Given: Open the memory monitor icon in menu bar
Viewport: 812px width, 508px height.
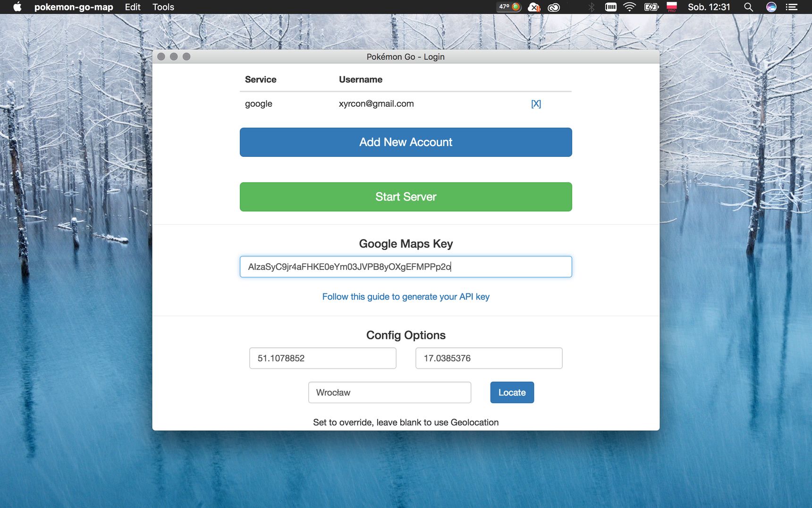Looking at the screenshot, I should click(x=611, y=7).
